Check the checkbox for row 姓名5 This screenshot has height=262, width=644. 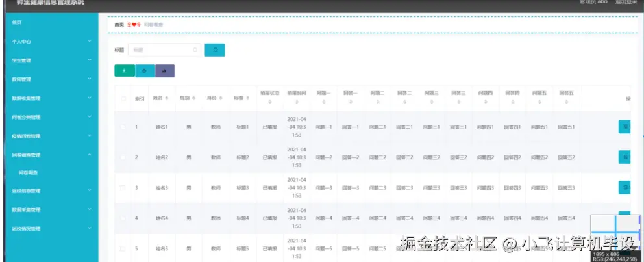tap(123, 249)
